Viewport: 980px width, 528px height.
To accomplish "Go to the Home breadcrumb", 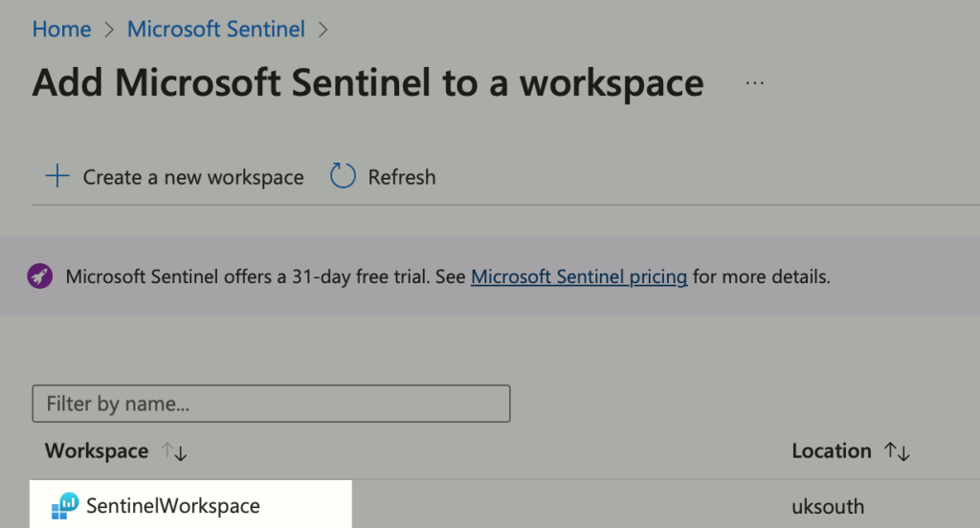I will (x=61, y=30).
